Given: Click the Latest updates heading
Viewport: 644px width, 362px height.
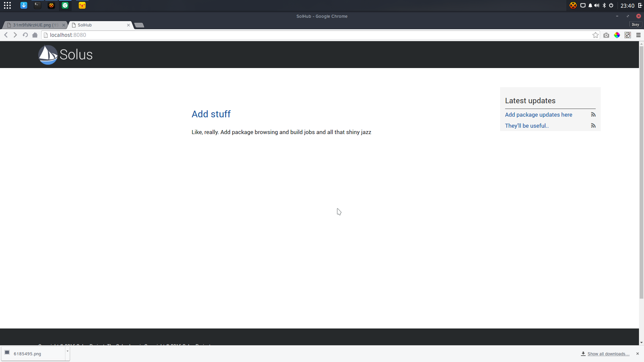Looking at the screenshot, I should click(x=530, y=101).
